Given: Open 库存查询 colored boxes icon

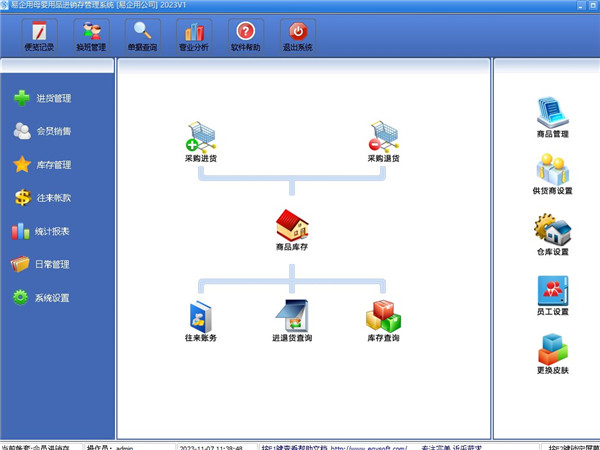Looking at the screenshot, I should point(383,321).
